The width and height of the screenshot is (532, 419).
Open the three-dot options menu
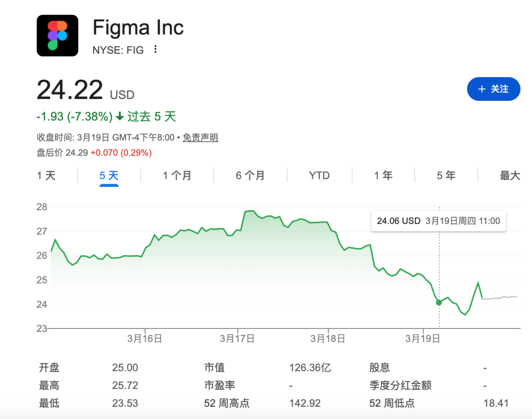[x=156, y=49]
